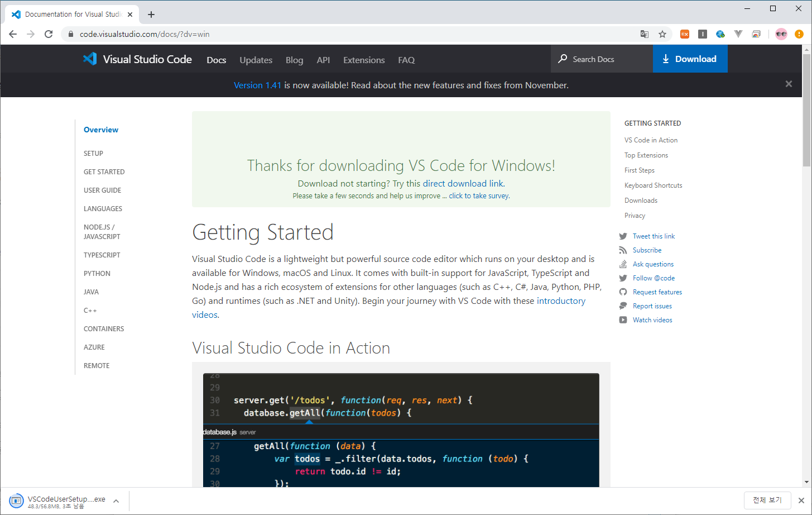Click the Twitter icon beside Follow @code
Screen dimensions: 812x515
point(623,278)
